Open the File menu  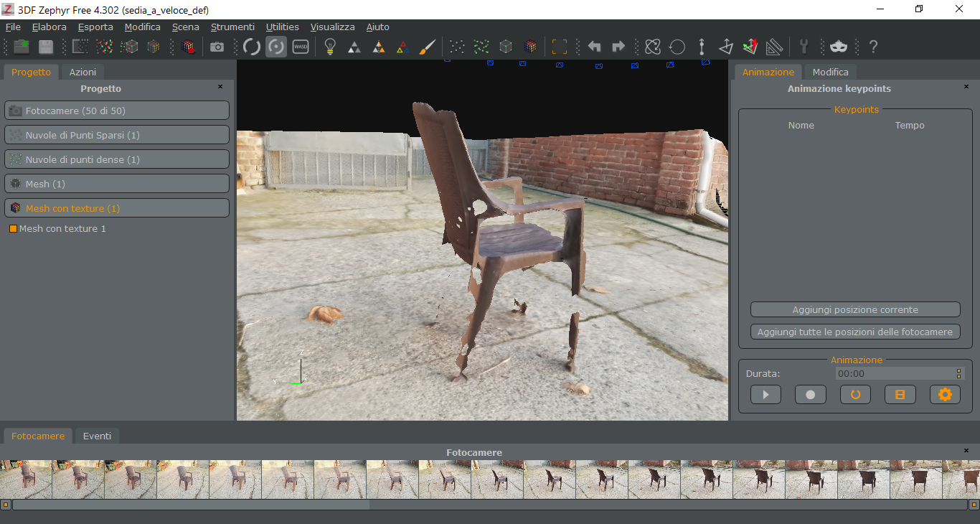[13, 27]
